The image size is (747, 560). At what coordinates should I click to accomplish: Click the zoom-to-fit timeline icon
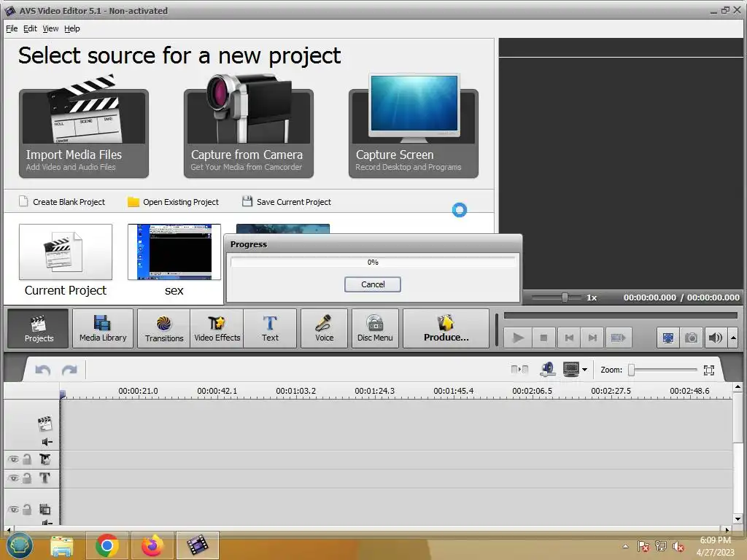coord(709,370)
